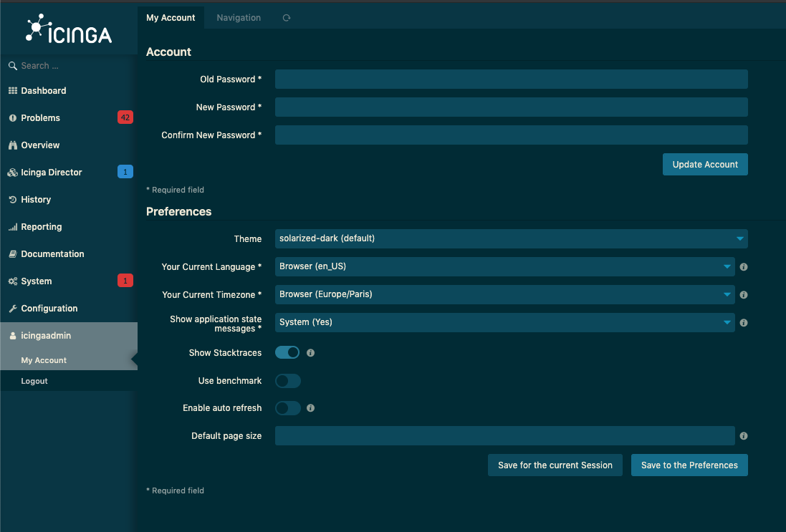Click the info icon beside Default page size
786x532 pixels.
[744, 436]
